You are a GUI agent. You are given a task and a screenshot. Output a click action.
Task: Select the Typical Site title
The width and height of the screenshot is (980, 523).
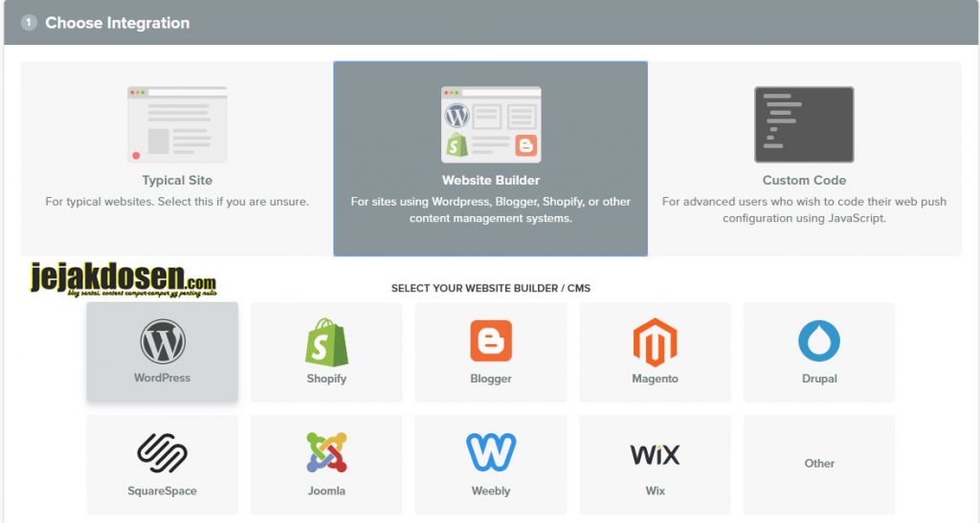177,181
